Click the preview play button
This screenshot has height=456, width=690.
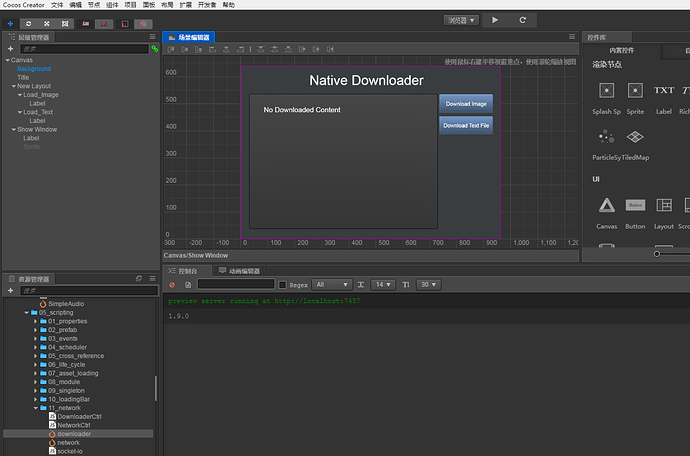coord(495,20)
